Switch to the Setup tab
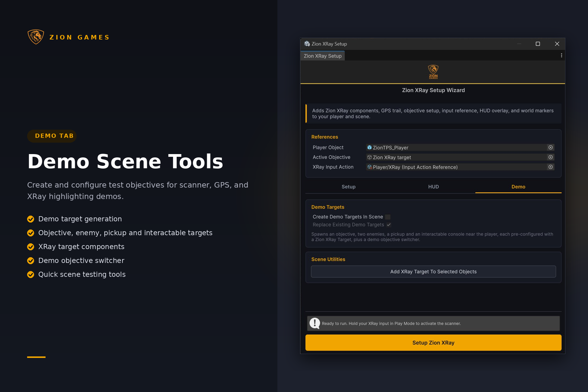The width and height of the screenshot is (588, 392). pyautogui.click(x=348, y=187)
